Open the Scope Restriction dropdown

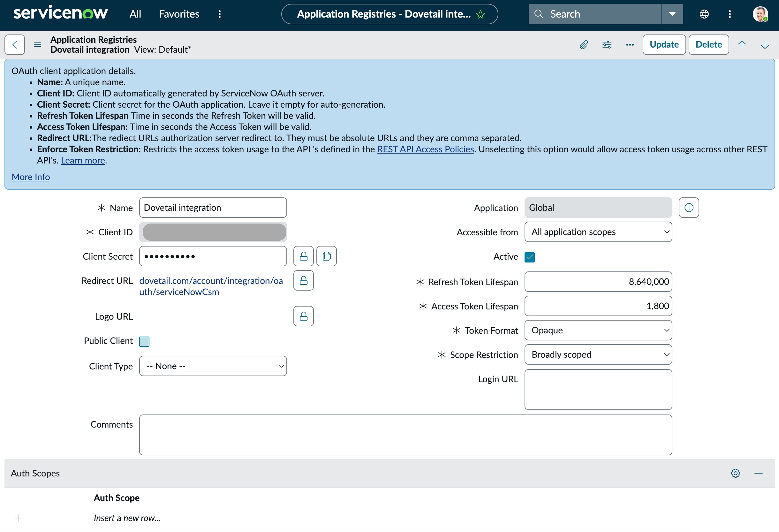coord(598,355)
